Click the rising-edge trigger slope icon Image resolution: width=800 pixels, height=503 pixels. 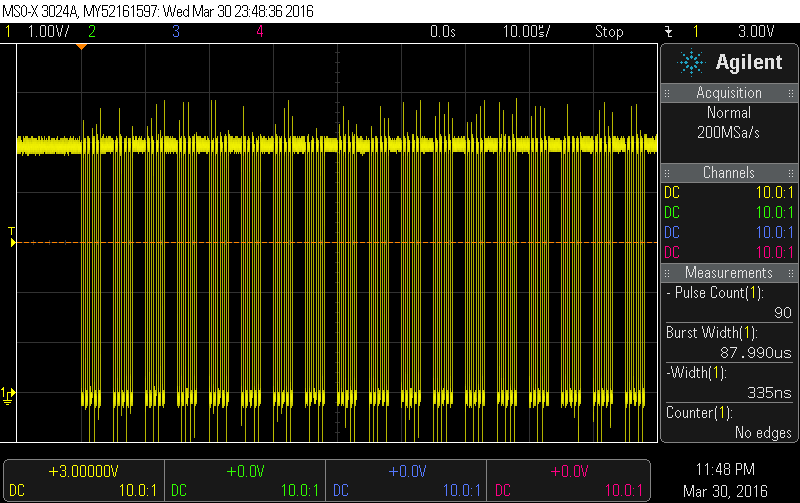click(669, 31)
